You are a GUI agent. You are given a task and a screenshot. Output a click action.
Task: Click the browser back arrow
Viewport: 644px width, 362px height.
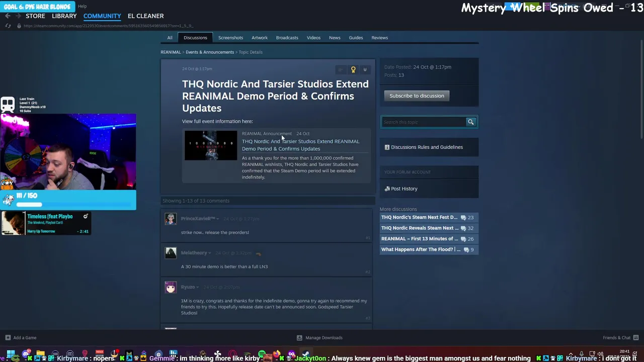8,16
